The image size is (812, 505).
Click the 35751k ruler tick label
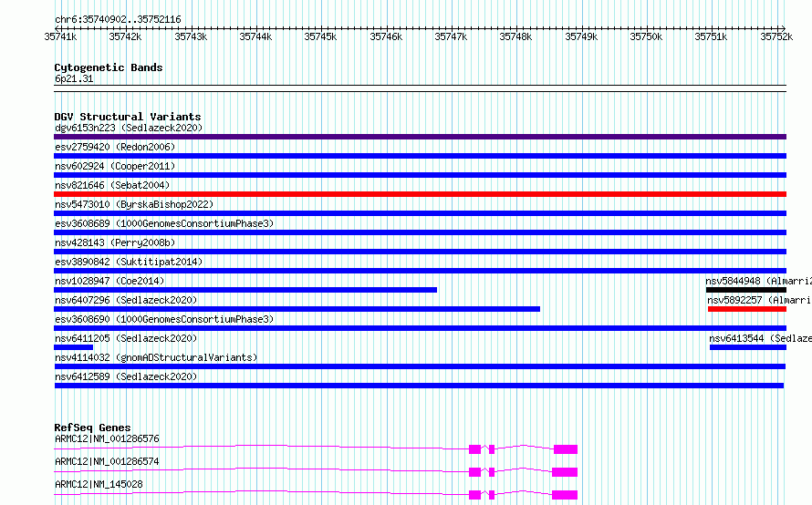(x=711, y=36)
